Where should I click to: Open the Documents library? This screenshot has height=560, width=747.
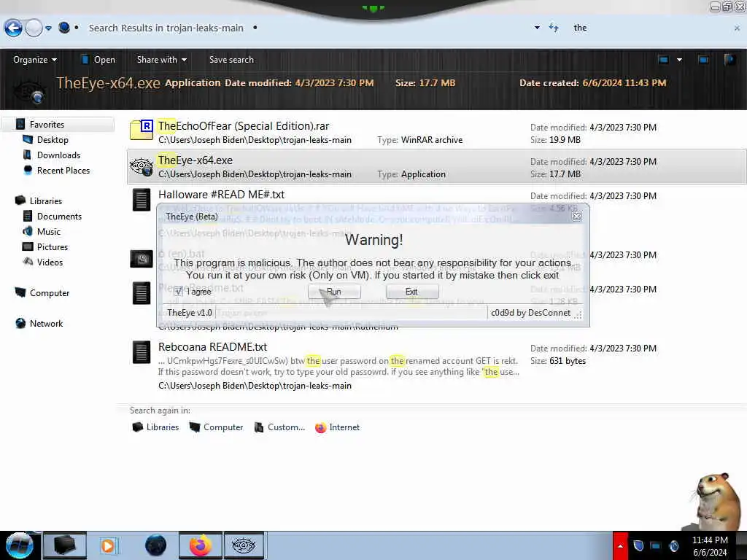[x=59, y=216]
